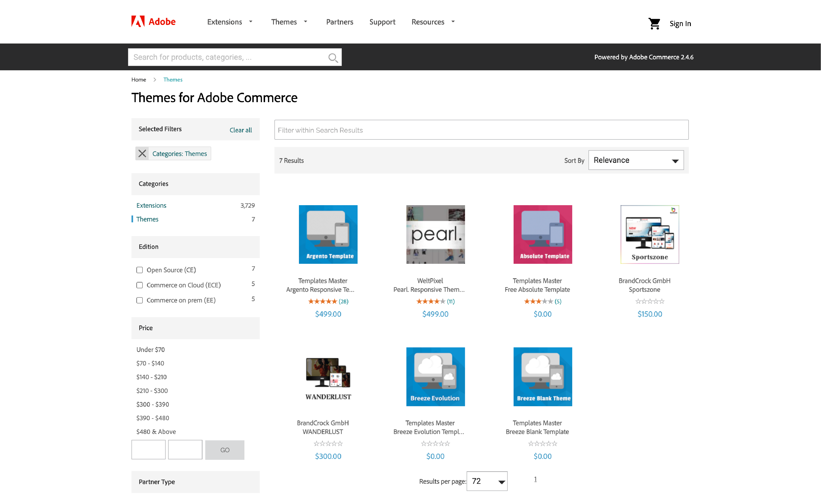Click WANDERLUST empty star rating

(328, 443)
